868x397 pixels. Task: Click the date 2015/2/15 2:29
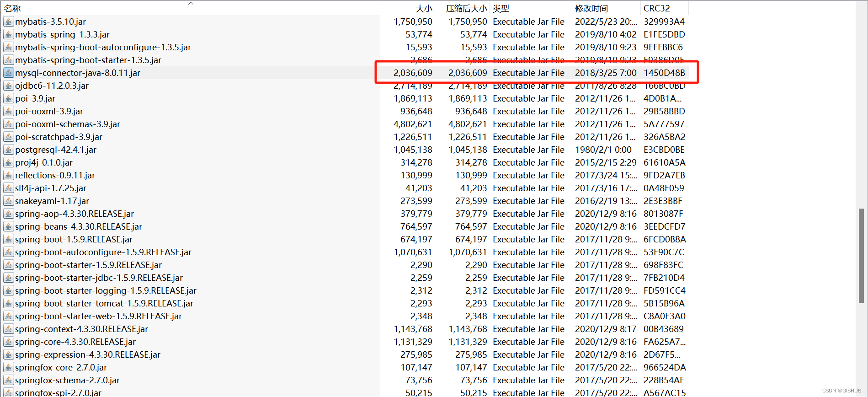pos(606,162)
